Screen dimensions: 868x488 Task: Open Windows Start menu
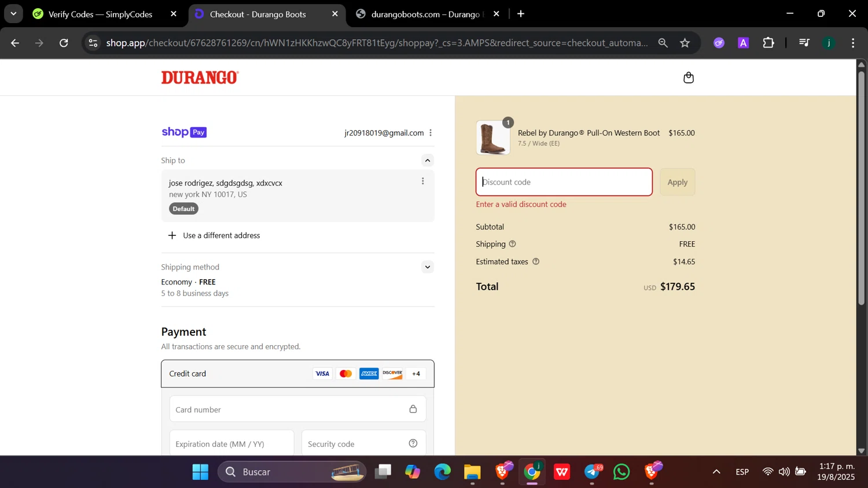click(200, 472)
